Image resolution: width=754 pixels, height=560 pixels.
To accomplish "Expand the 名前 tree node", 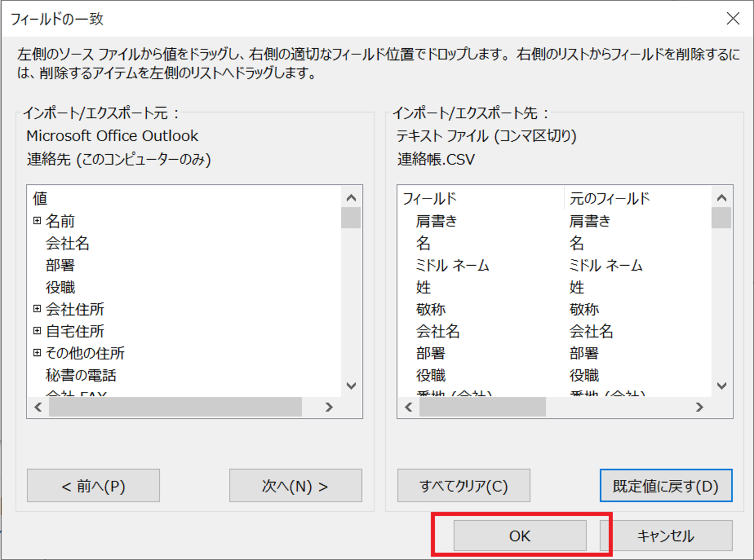I will tap(37, 221).
